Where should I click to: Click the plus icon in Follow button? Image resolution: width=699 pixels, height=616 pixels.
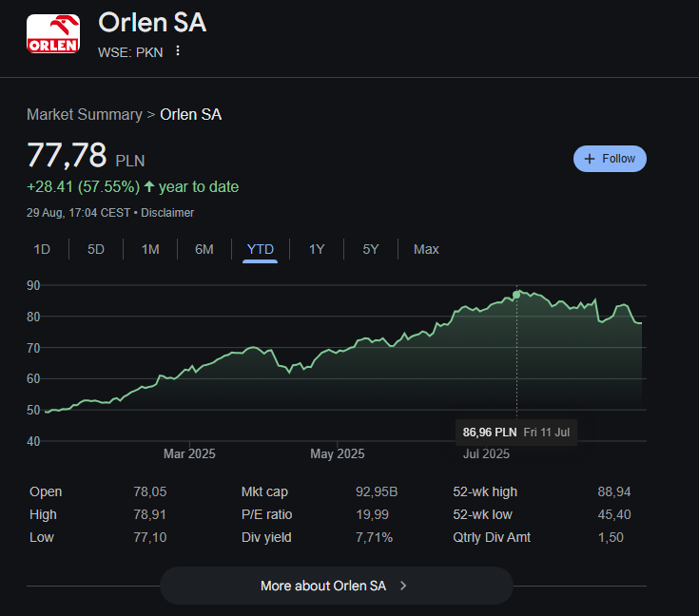click(x=590, y=159)
